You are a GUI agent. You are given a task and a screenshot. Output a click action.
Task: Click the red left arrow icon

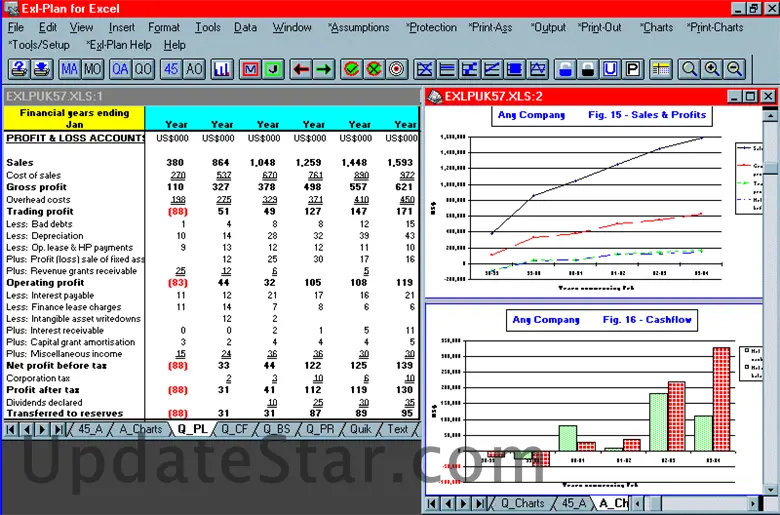coord(300,69)
